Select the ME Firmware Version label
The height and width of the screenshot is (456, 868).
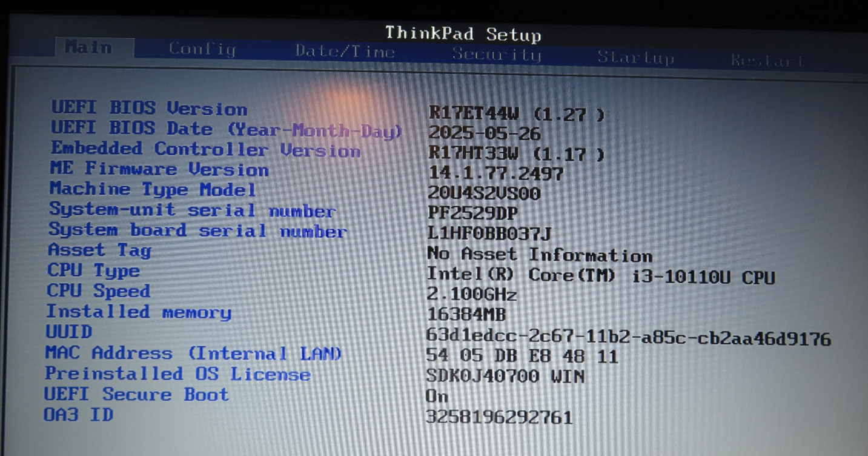coord(159,169)
